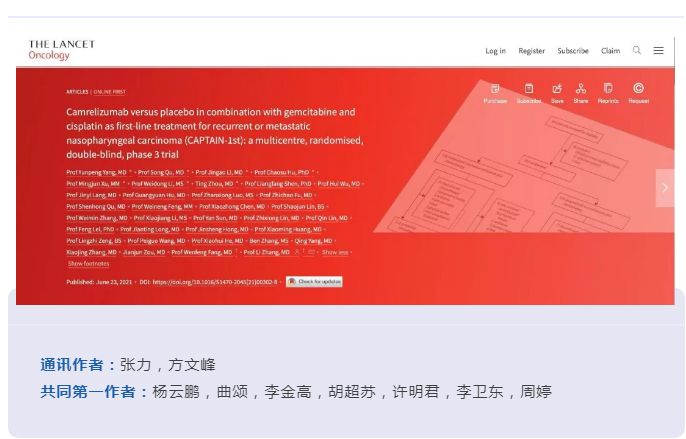Open author Prof Jingao Li, MD

tap(219, 172)
